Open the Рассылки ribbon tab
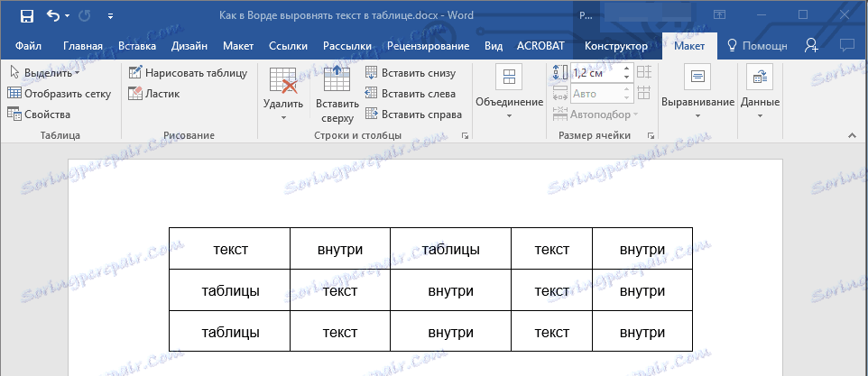Image resolution: width=868 pixels, height=376 pixels. [x=347, y=46]
